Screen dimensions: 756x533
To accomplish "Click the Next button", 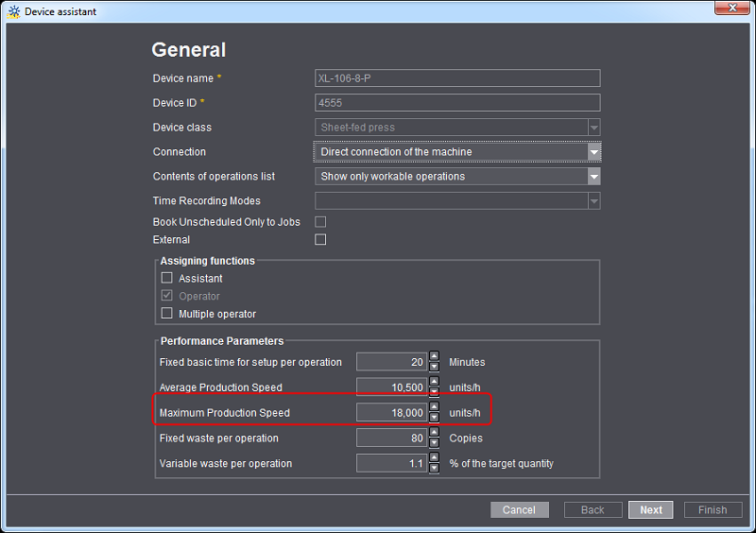I will (x=651, y=510).
